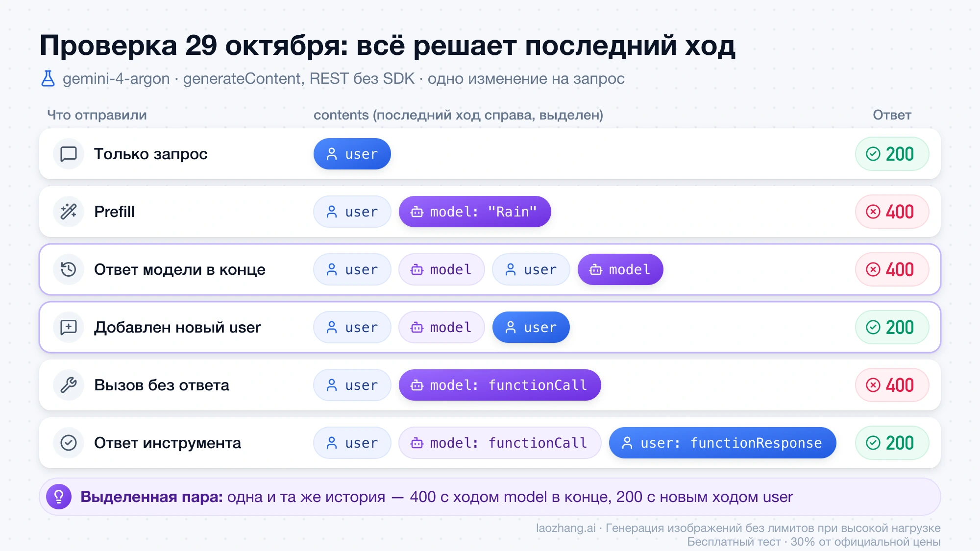Click the Вызов без ответа label

162,385
